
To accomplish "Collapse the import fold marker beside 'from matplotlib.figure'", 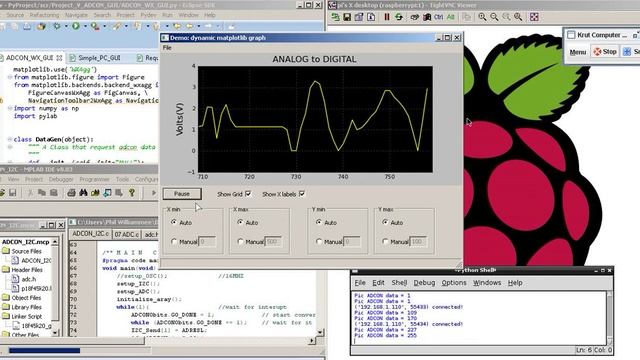I will tap(10, 77).
